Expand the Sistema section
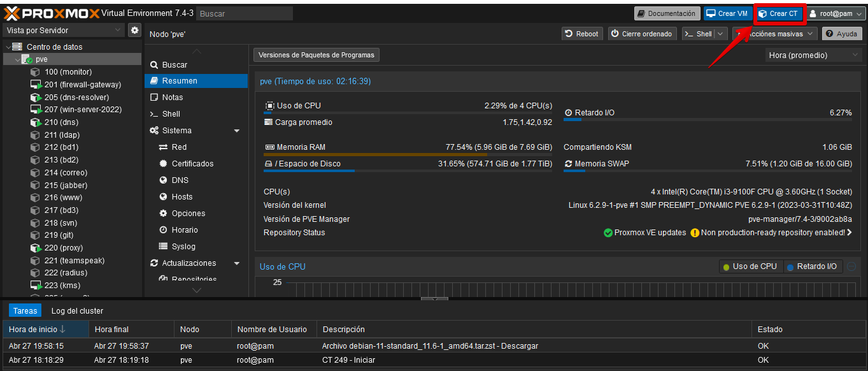 237,130
